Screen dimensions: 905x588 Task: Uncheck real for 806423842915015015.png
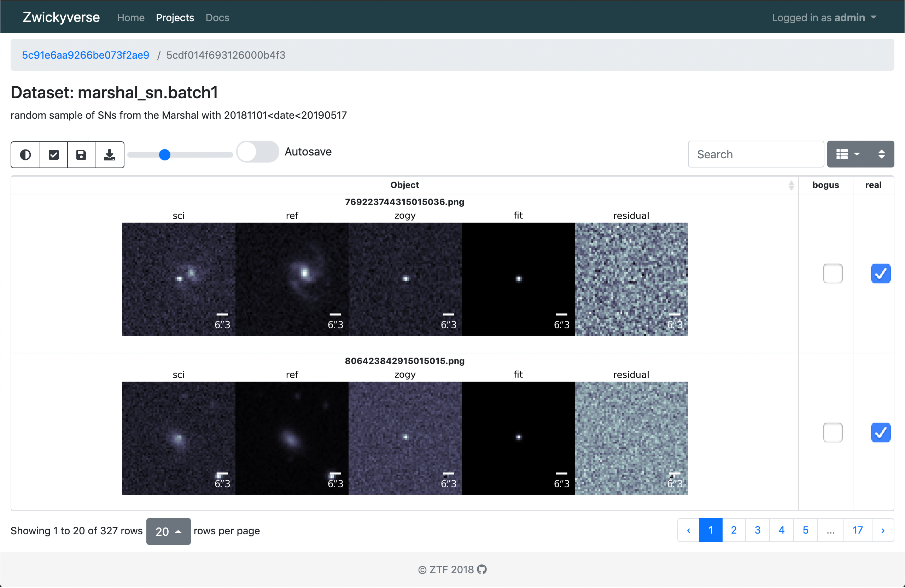(x=880, y=433)
